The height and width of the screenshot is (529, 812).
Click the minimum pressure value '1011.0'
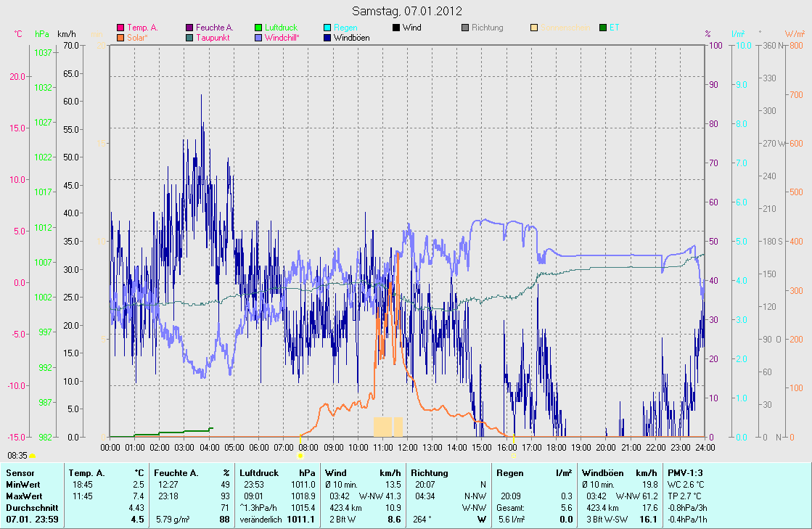coord(303,485)
